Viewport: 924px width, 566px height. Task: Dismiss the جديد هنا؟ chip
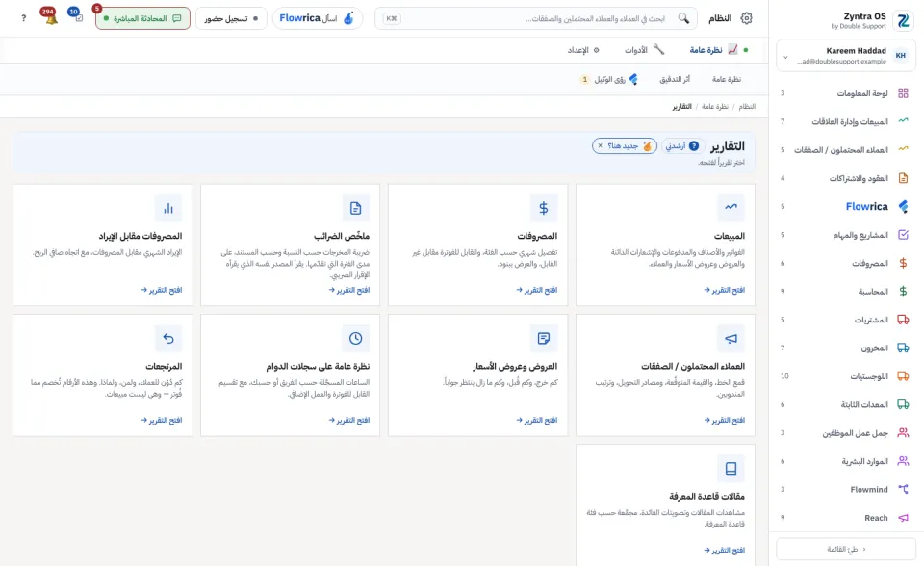601,145
